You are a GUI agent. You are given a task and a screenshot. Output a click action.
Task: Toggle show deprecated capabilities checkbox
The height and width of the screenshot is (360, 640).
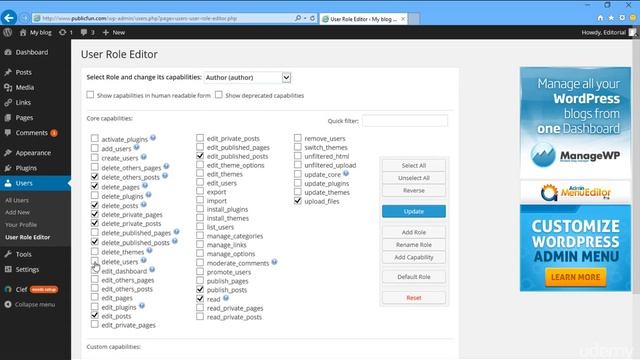[219, 95]
